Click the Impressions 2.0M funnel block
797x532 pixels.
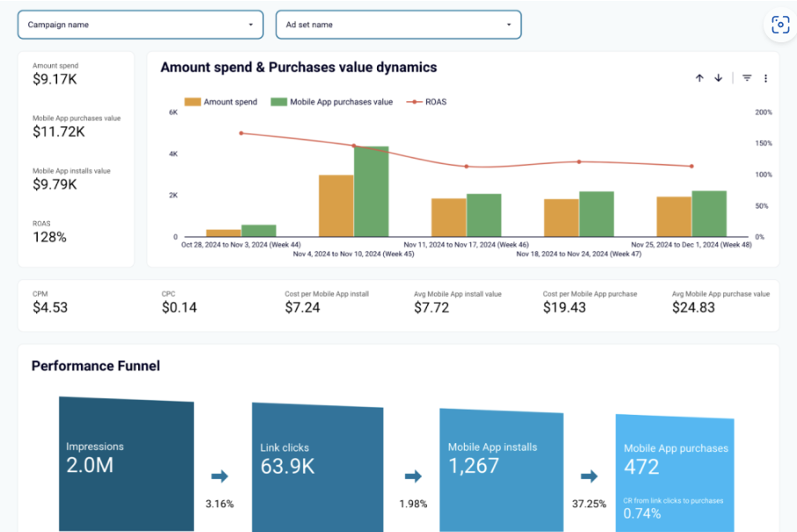click(x=126, y=464)
